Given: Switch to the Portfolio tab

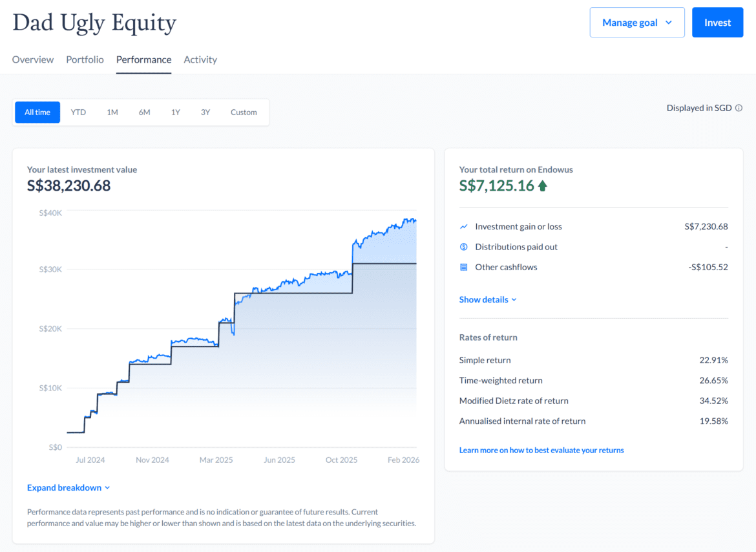Looking at the screenshot, I should (85, 59).
